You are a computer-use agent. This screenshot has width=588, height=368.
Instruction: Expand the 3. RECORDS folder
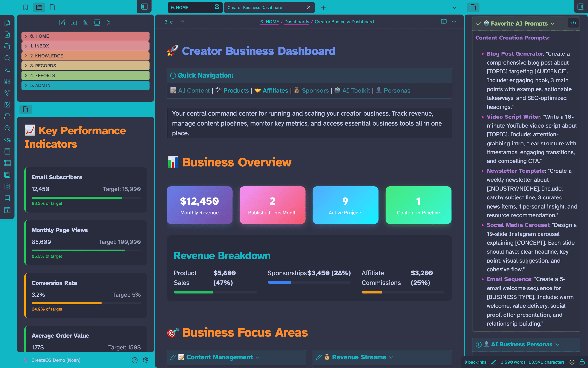coord(85,66)
